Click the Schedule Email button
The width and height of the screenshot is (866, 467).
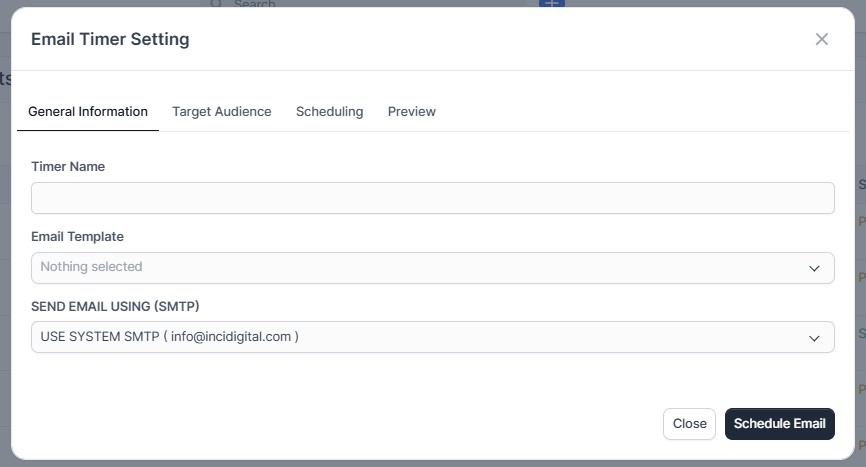coord(779,424)
